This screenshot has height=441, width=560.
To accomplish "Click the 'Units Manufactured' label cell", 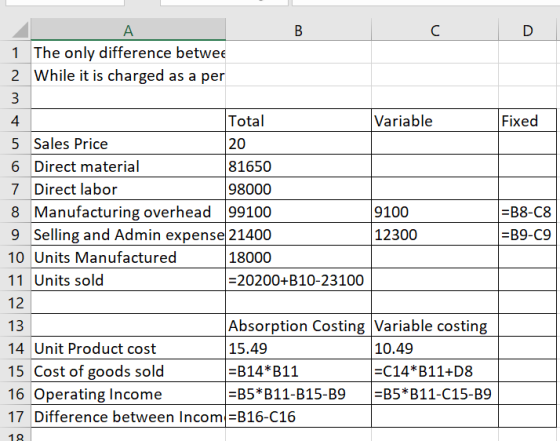I will coord(128,257).
